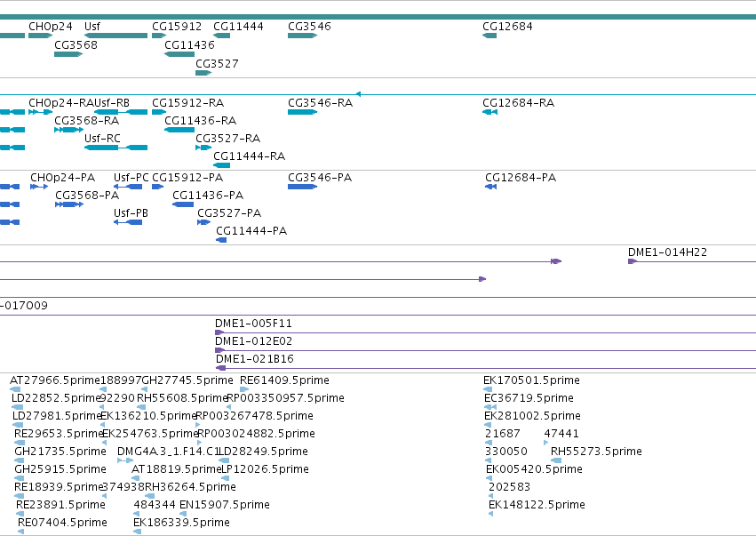
Task: Click the EC36719.5prime EST label
Action: click(x=529, y=398)
